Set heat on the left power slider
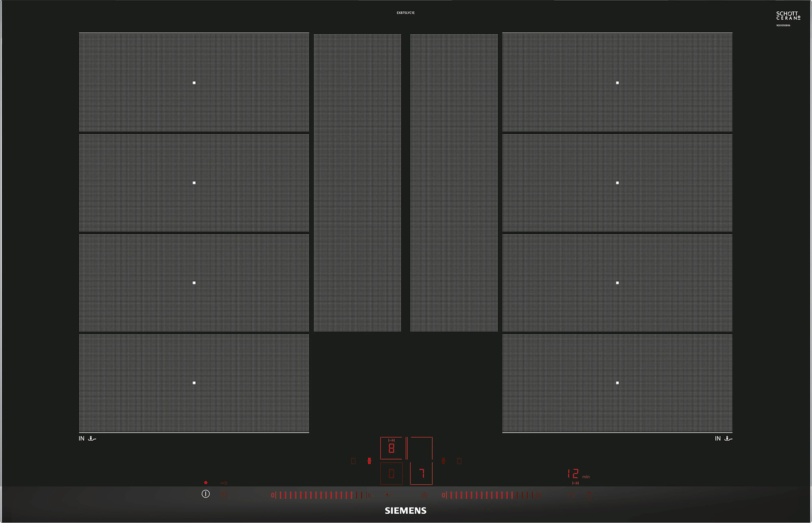The image size is (812, 523). tap(321, 495)
